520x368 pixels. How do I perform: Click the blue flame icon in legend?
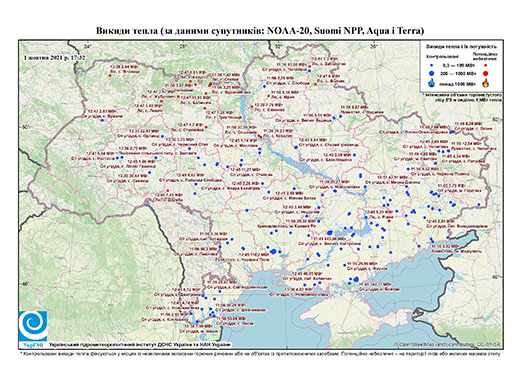click(432, 83)
